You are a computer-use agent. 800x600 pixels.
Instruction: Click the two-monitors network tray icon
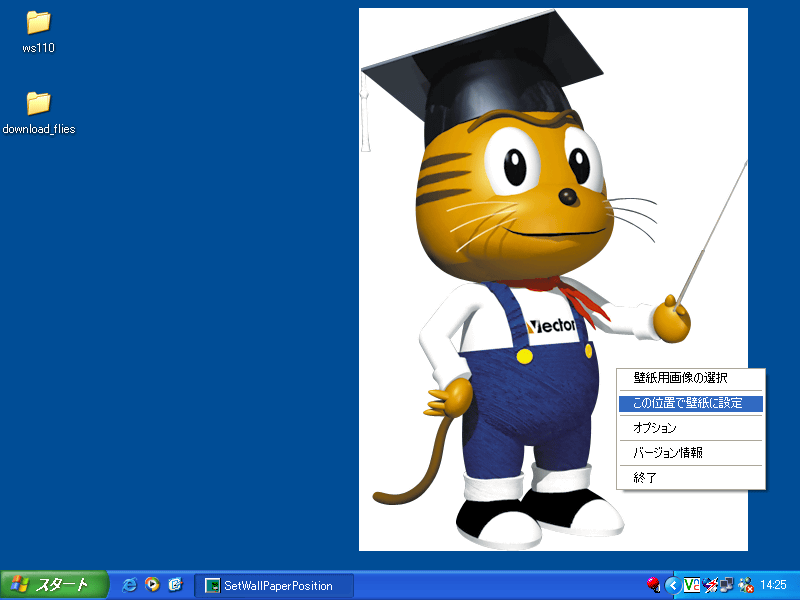[727, 585]
